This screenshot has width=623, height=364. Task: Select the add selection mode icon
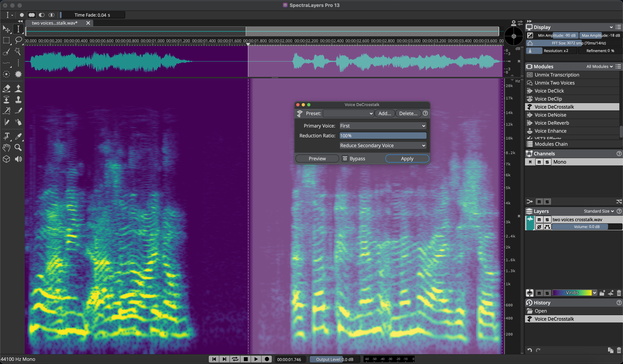32,15
